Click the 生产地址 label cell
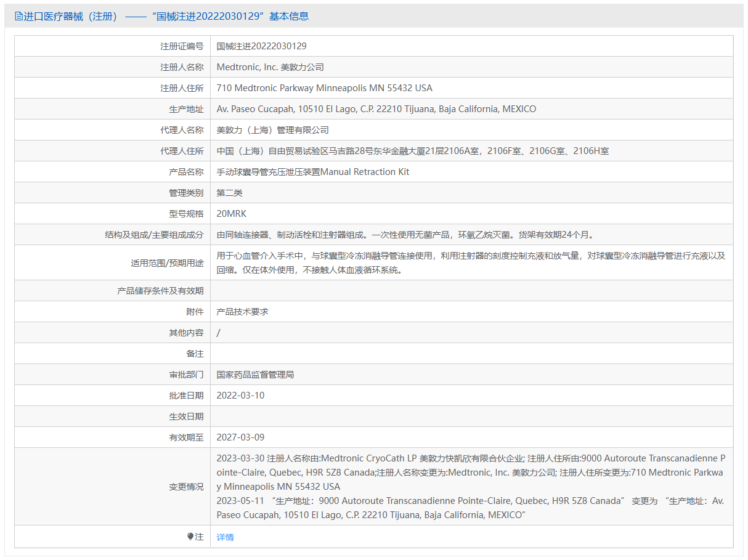Screen dimensions: 748x560 coord(113,109)
